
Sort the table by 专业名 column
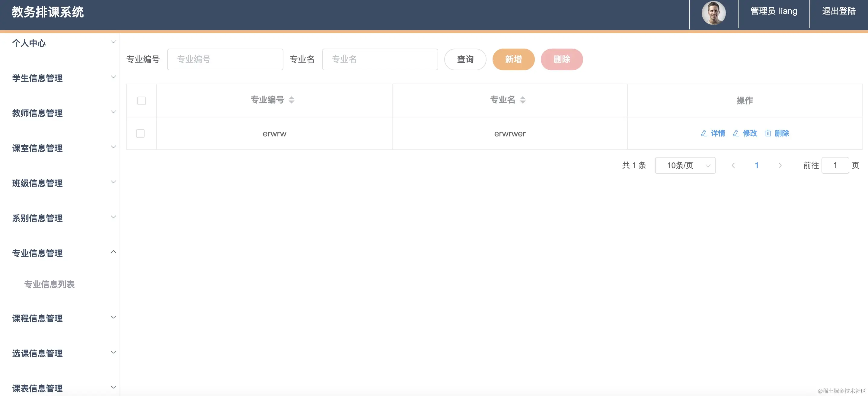[509, 100]
